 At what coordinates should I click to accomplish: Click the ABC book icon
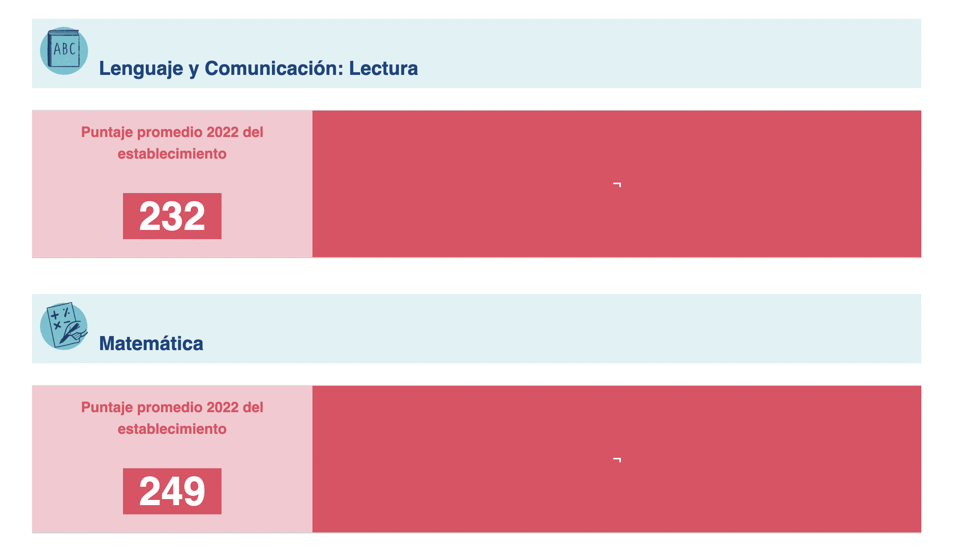click(64, 50)
